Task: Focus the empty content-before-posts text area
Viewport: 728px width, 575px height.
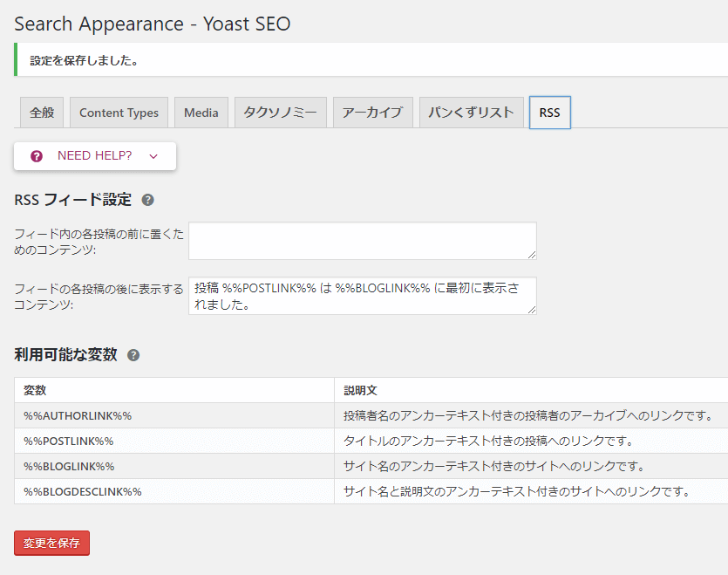Action: pyautogui.click(x=363, y=241)
